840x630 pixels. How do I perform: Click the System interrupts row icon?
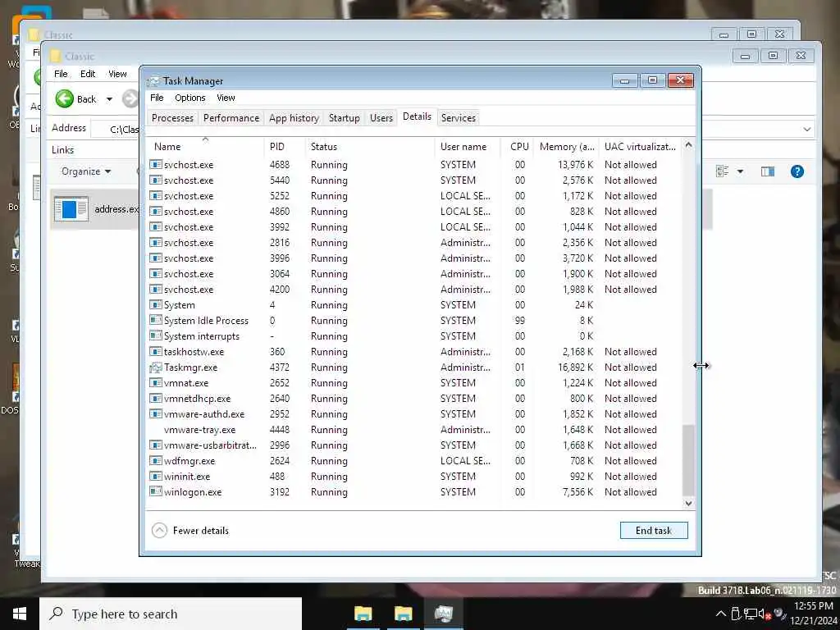point(155,336)
